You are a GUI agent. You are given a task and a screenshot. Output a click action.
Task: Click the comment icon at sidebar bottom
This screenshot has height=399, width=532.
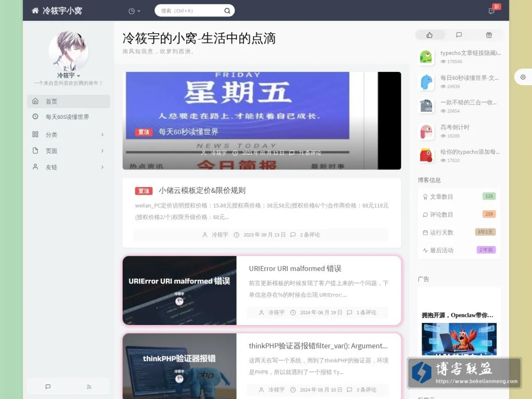[x=48, y=387]
